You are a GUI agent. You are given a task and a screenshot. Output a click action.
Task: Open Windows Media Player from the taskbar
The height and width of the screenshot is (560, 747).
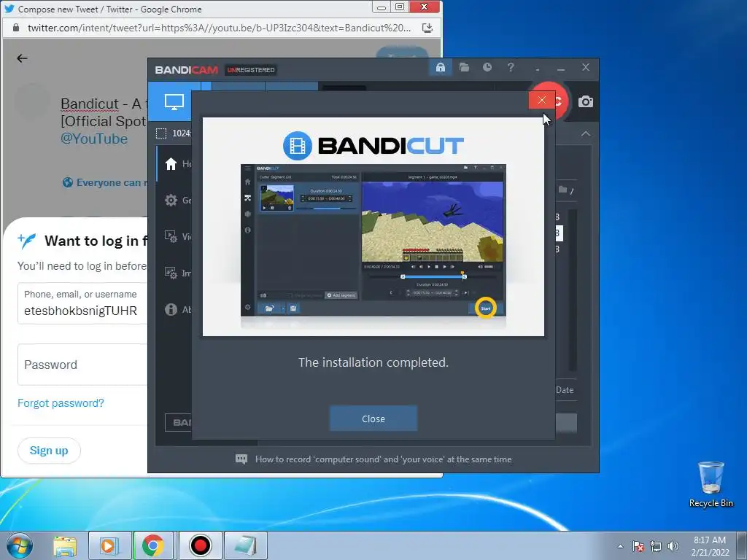click(x=109, y=545)
